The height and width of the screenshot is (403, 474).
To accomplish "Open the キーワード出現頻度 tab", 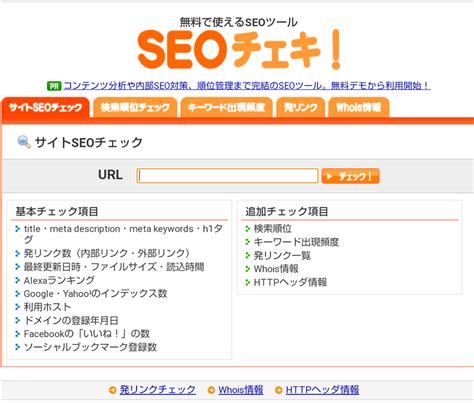I will point(226,107).
